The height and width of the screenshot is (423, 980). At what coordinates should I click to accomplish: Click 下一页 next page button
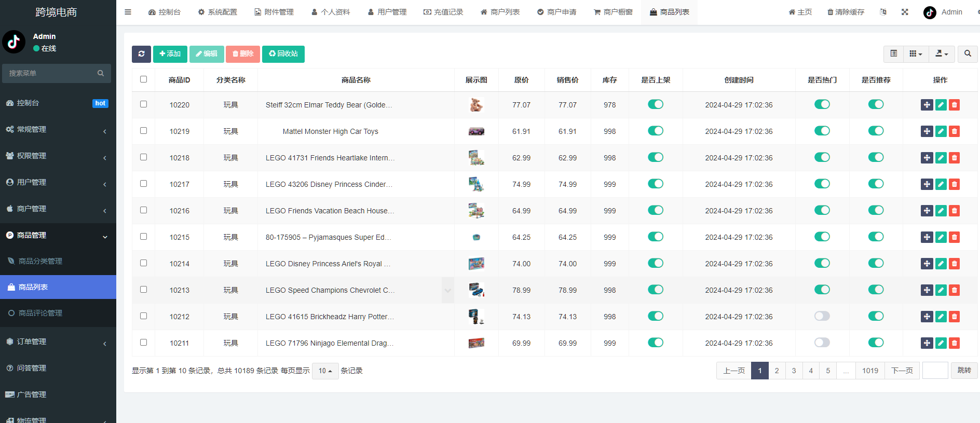(x=902, y=371)
